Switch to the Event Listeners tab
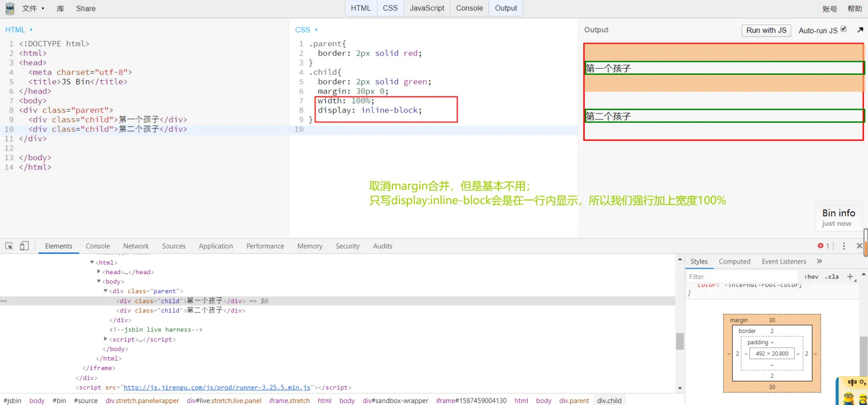This screenshot has height=405, width=868. click(784, 262)
